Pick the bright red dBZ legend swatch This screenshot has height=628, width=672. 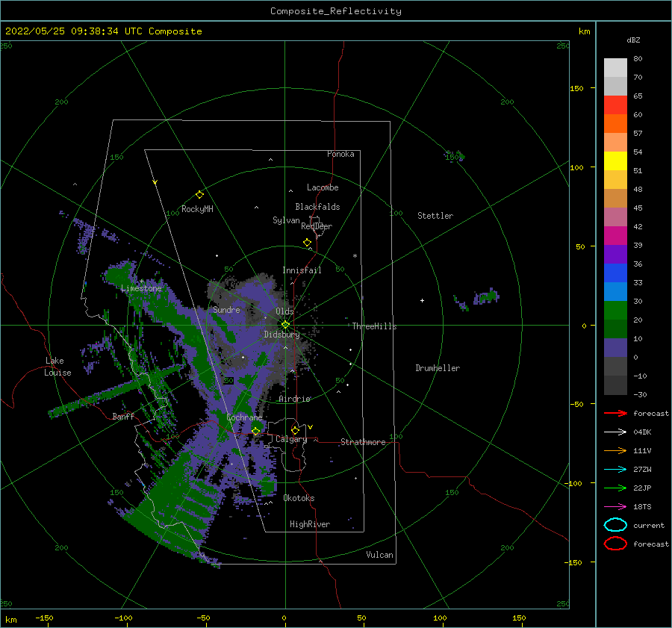[615, 105]
